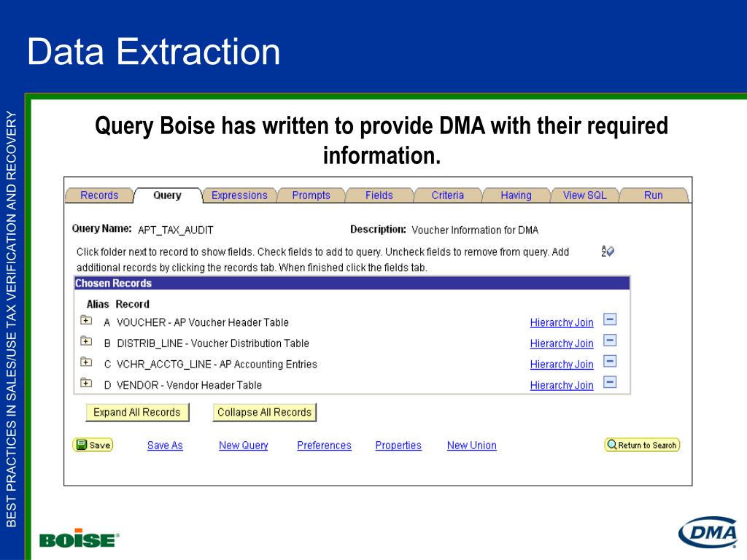The height and width of the screenshot is (560, 747).
Task: Click VENDOR - Vendor Header Table text
Action: coord(189,385)
